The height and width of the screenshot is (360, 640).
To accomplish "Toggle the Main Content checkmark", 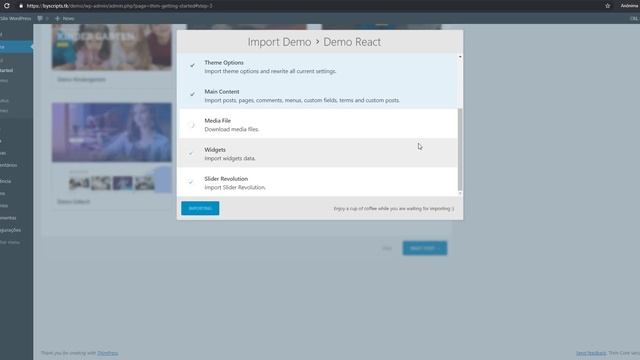I will tap(192, 94).
